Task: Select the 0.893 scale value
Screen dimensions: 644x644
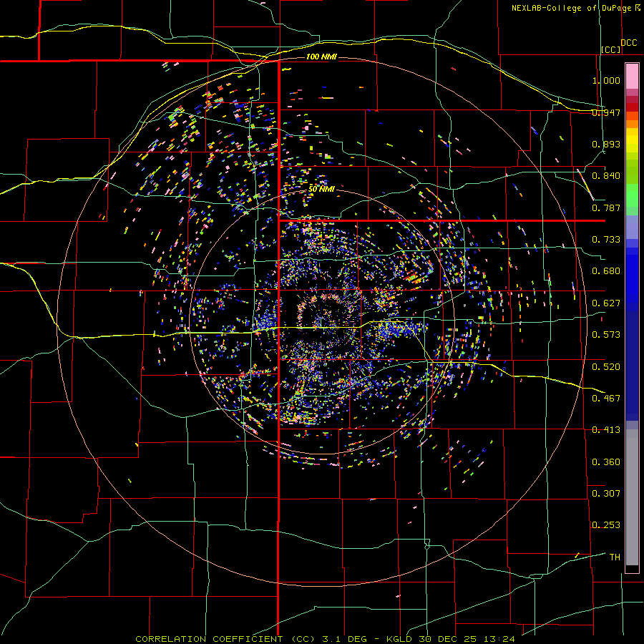Action: click(x=606, y=144)
